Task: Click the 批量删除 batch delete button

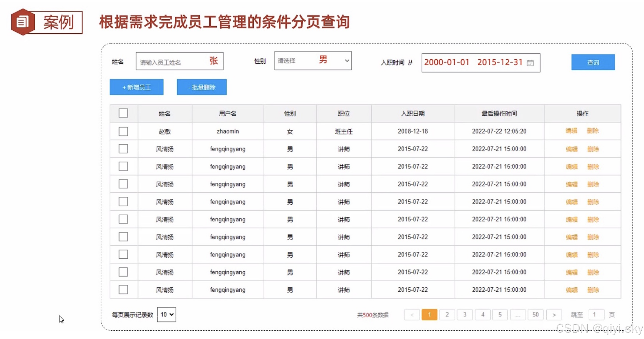Action: (202, 87)
